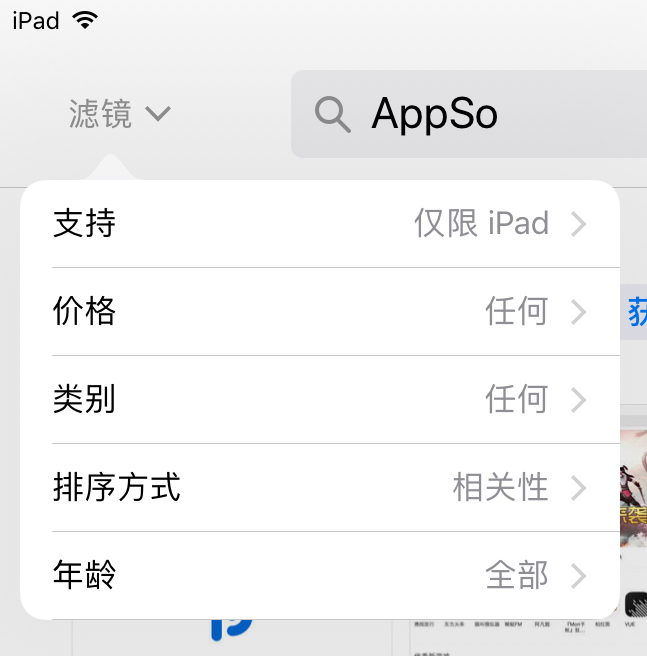This screenshot has height=656, width=647.
Task: Tap the Wi-Fi status icon
Action: (x=85, y=20)
